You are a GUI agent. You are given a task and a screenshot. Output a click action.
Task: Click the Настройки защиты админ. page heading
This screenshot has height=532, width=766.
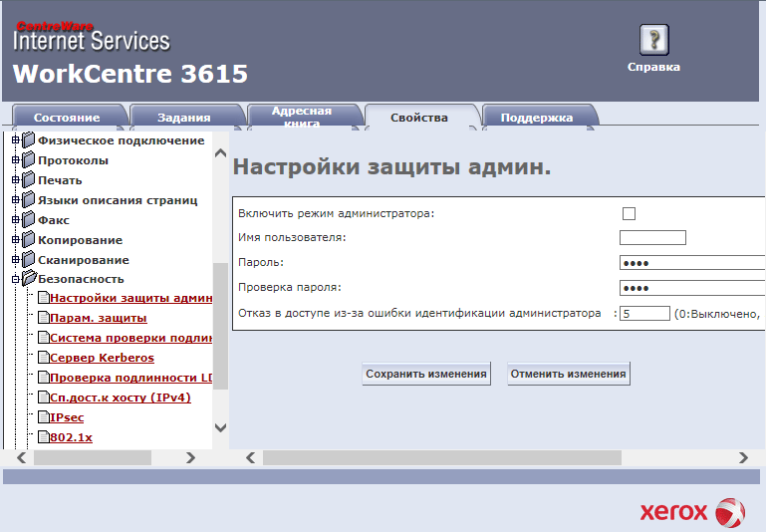[x=391, y=167]
